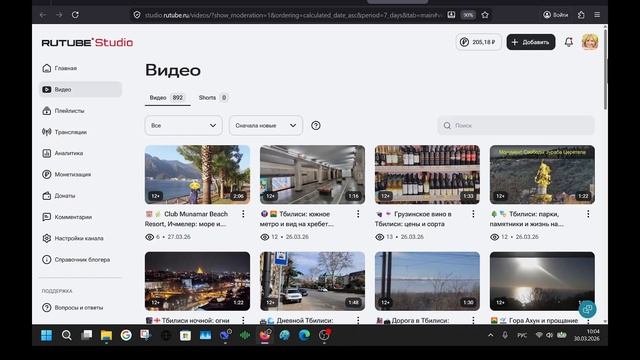Click the РУС language indicator
Viewport: 640px width, 360px height.
(x=522, y=336)
